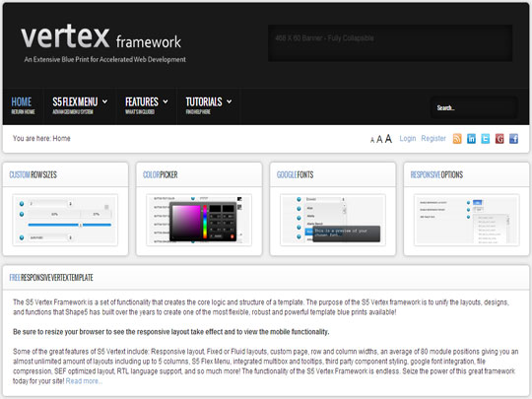Expand the S5 Flex Menu dropdown arrow

point(104,101)
